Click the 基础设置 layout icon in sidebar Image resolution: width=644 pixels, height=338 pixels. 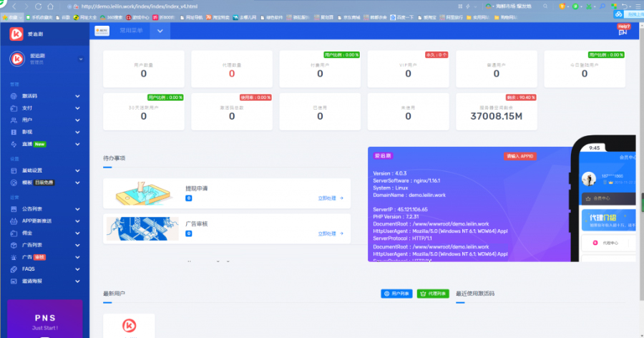coord(14,170)
